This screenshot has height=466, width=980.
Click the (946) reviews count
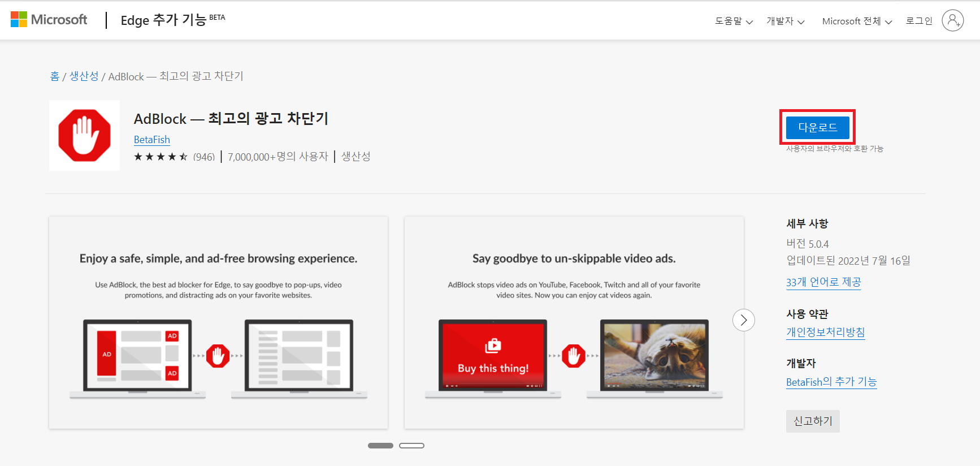tap(204, 157)
